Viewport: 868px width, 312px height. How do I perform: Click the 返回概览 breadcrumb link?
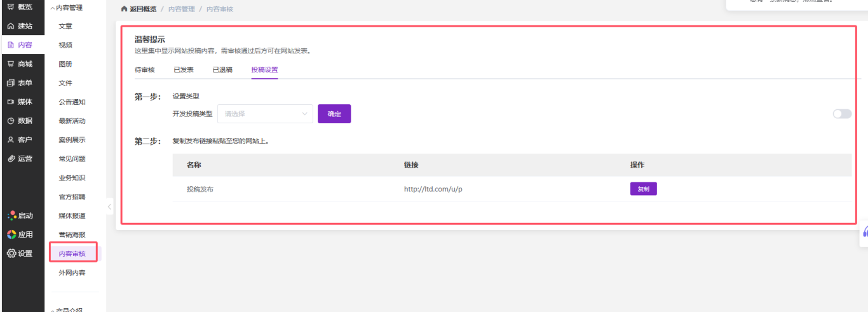(x=143, y=10)
